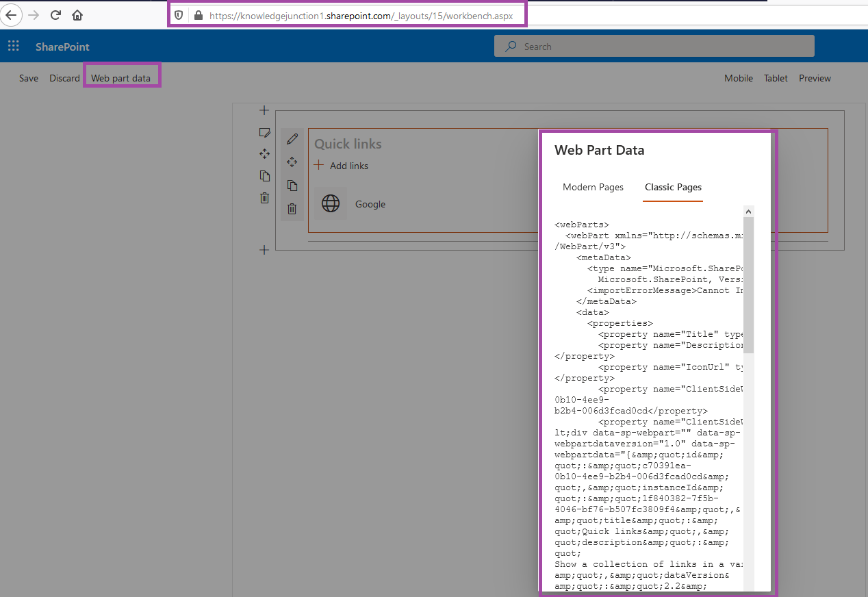Add a new section above with plus

coord(264,110)
